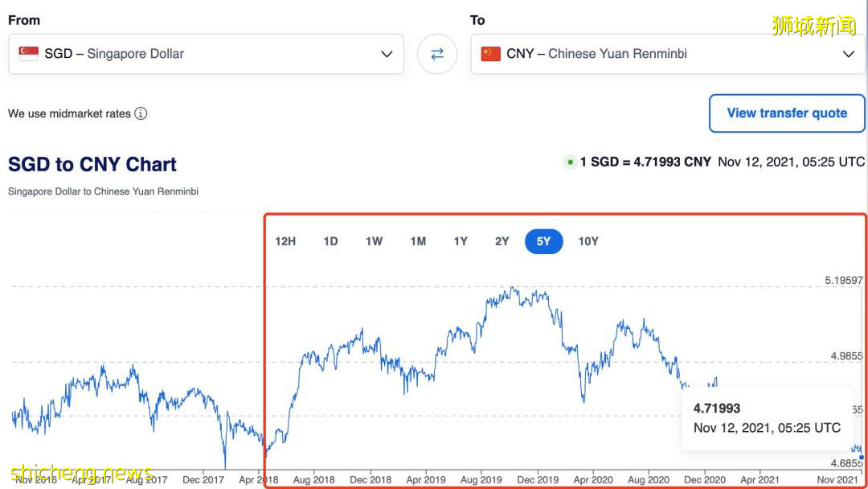Switch chart to 1Y range
This screenshot has height=489, width=868.
coord(461,241)
